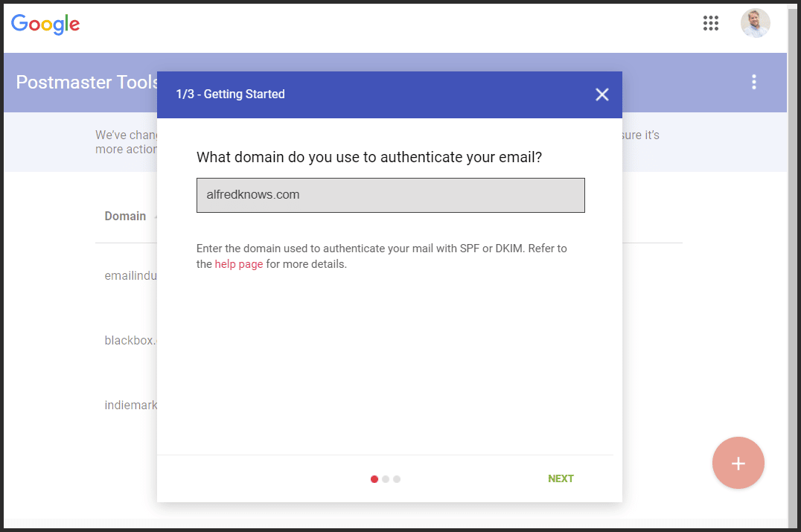
Task: Click the NEXT button
Action: (x=561, y=478)
